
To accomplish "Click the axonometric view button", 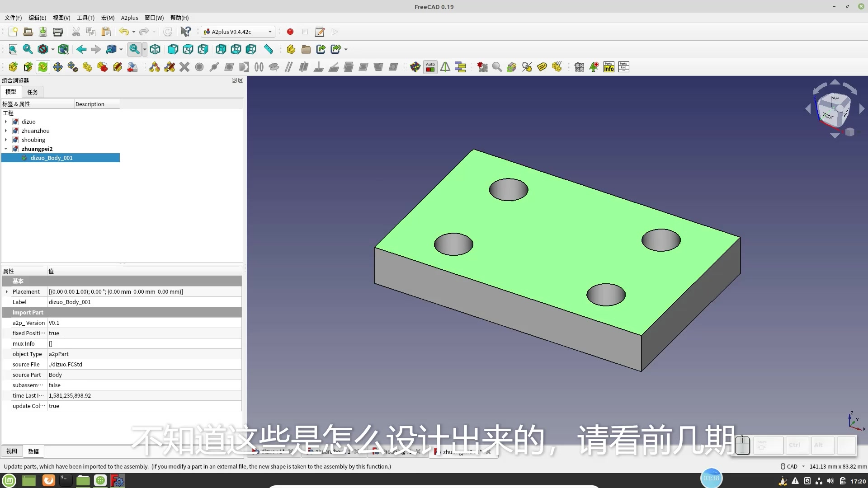I will point(155,49).
